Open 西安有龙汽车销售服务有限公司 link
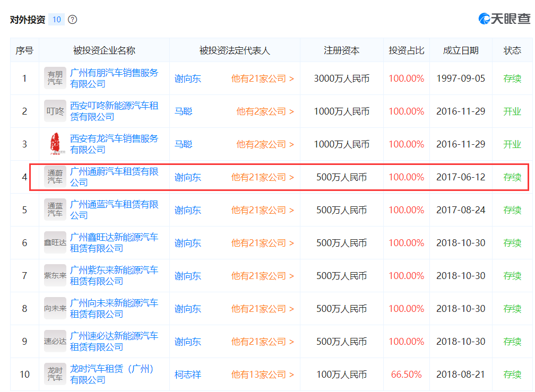 (x=114, y=144)
